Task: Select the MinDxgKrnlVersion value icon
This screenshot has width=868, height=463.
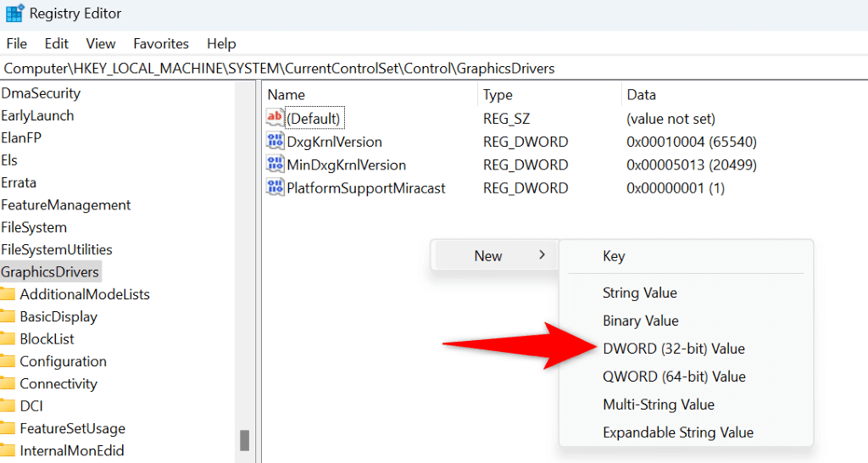Action: tap(275, 165)
